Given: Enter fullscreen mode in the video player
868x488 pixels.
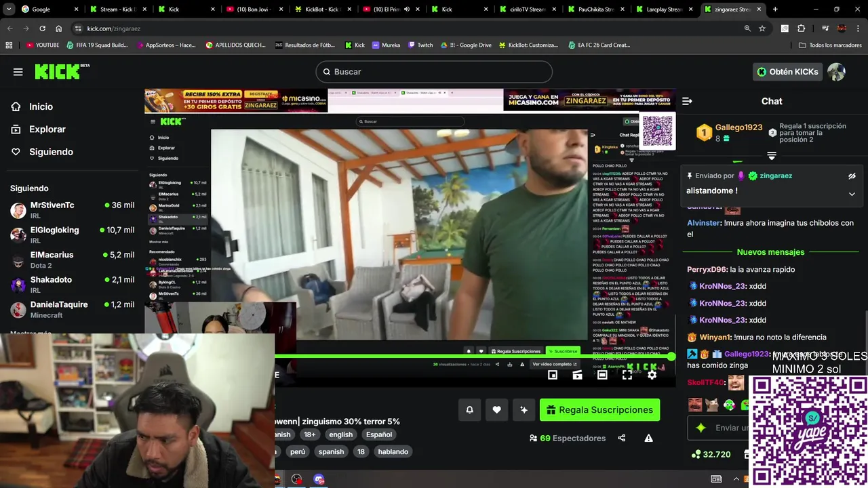Looking at the screenshot, I should point(627,375).
